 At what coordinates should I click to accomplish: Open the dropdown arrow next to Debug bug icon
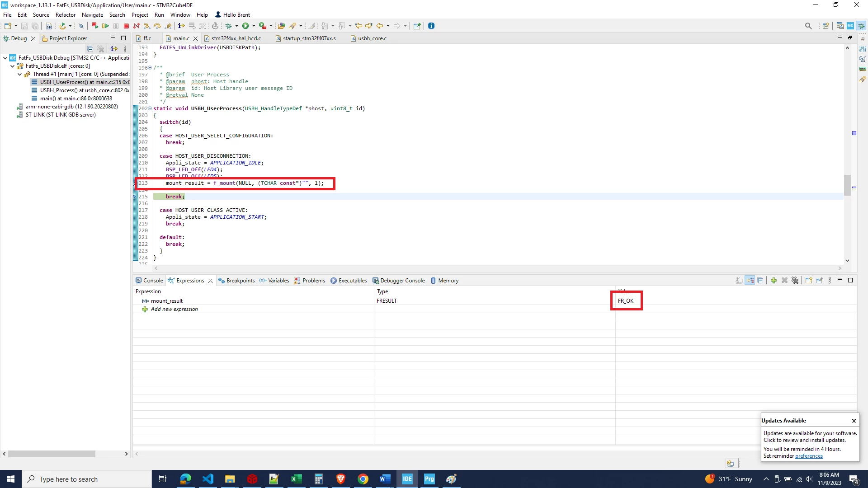coord(236,26)
